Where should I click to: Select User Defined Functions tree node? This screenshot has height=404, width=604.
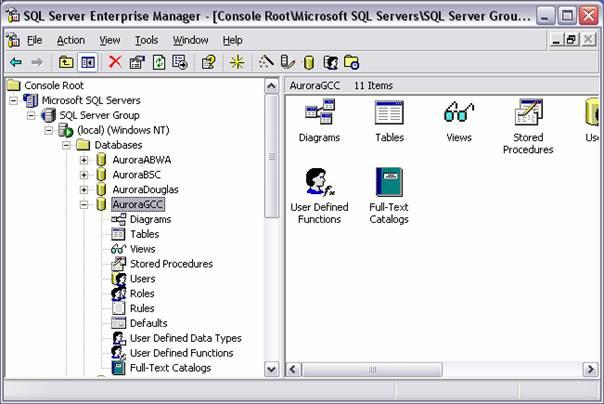[x=181, y=353]
